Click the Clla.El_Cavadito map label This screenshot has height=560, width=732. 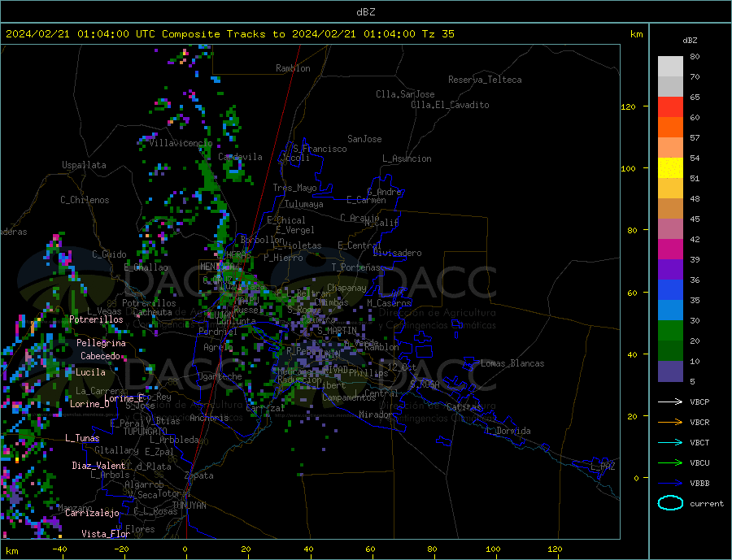pos(450,105)
